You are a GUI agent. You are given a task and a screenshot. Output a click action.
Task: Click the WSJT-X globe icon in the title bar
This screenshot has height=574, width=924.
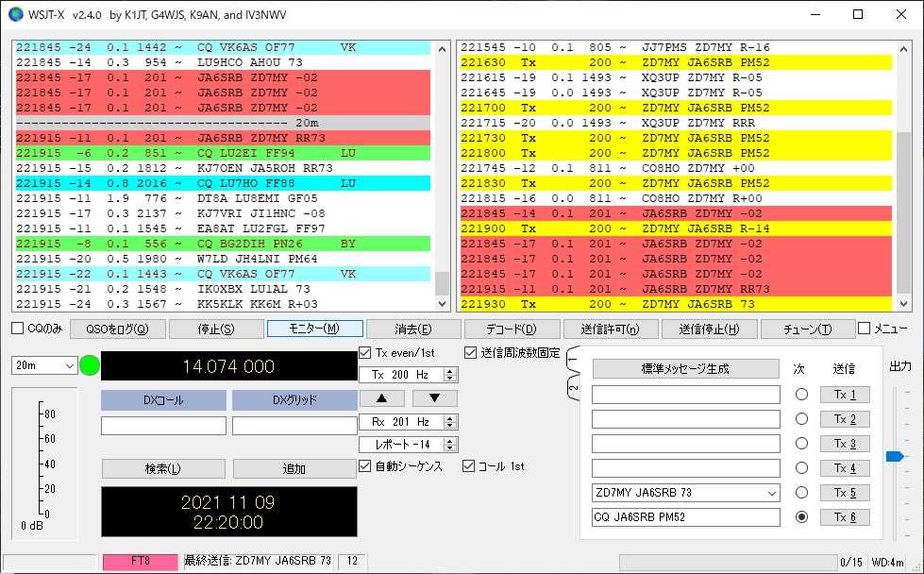(x=15, y=14)
